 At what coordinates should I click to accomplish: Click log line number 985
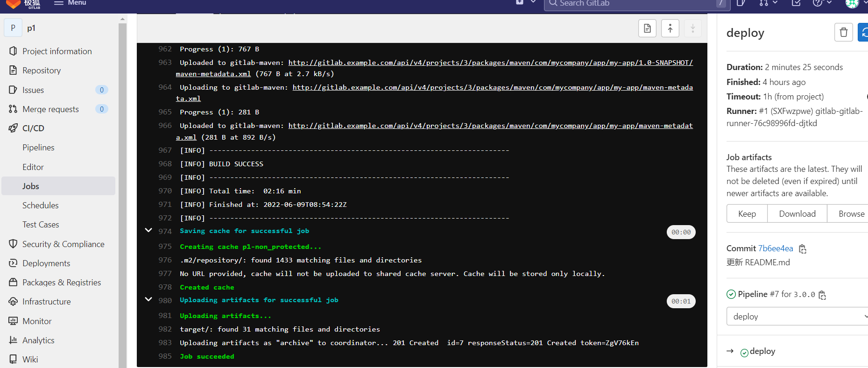(x=165, y=356)
